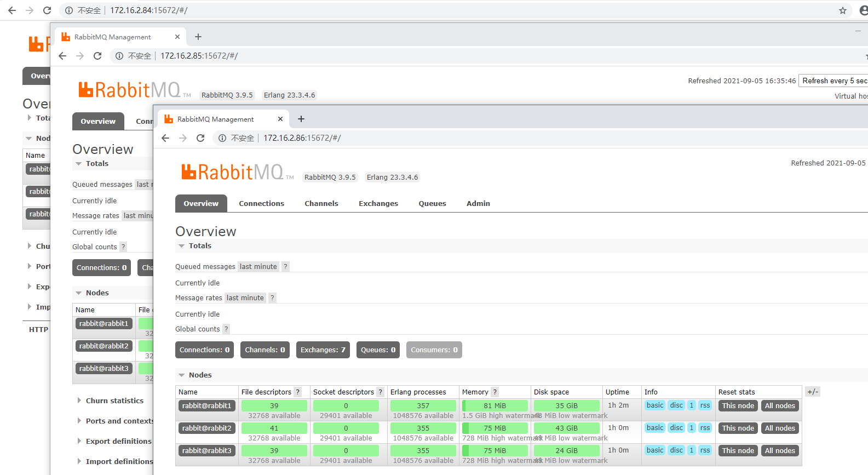Collapse the Nodes section in front window

[195, 375]
